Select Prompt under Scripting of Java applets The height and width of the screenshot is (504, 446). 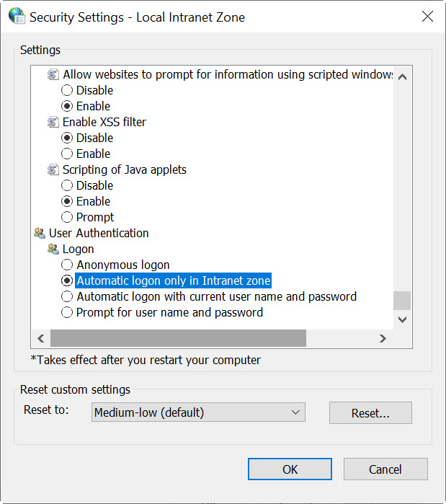click(67, 217)
